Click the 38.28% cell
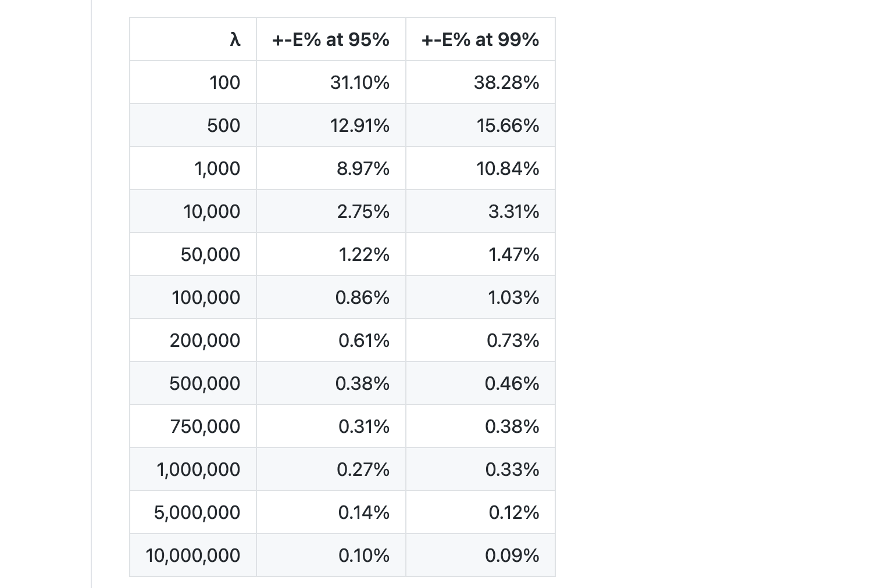This screenshot has height=588, width=878. [x=506, y=83]
